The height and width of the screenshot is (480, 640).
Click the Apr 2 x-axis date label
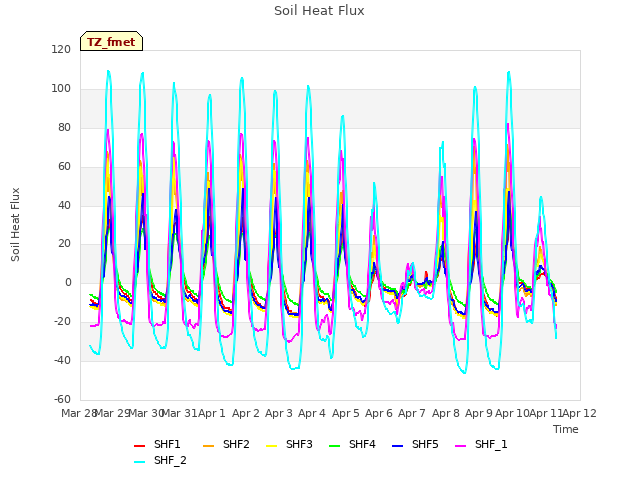click(x=246, y=413)
